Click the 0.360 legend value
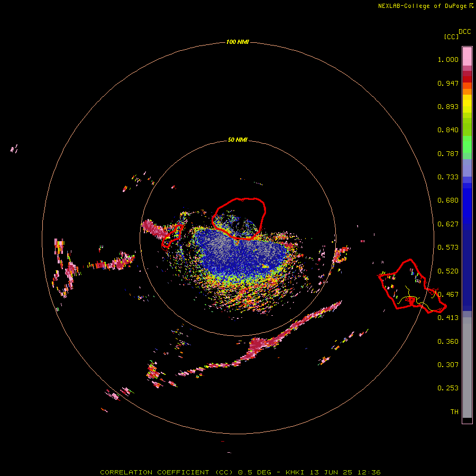476x476 pixels. [448, 342]
